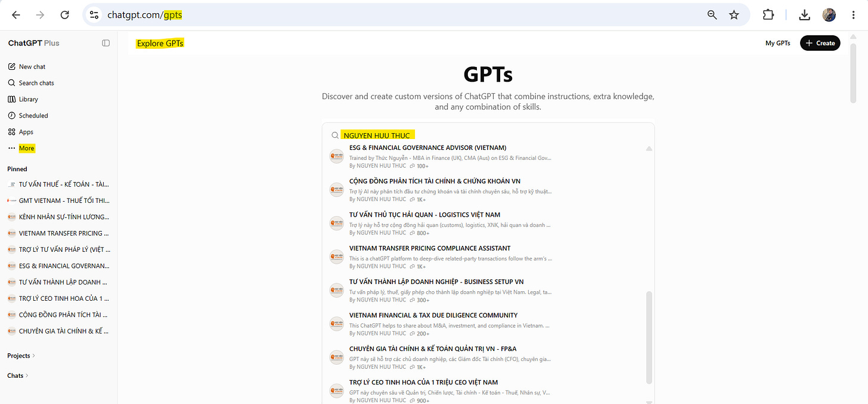Collapse the ChatGPT sidebar with the panel icon
Screen dimensions: 868x404
tap(106, 43)
